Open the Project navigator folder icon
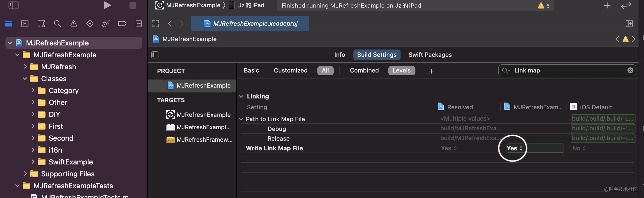 click(x=9, y=24)
